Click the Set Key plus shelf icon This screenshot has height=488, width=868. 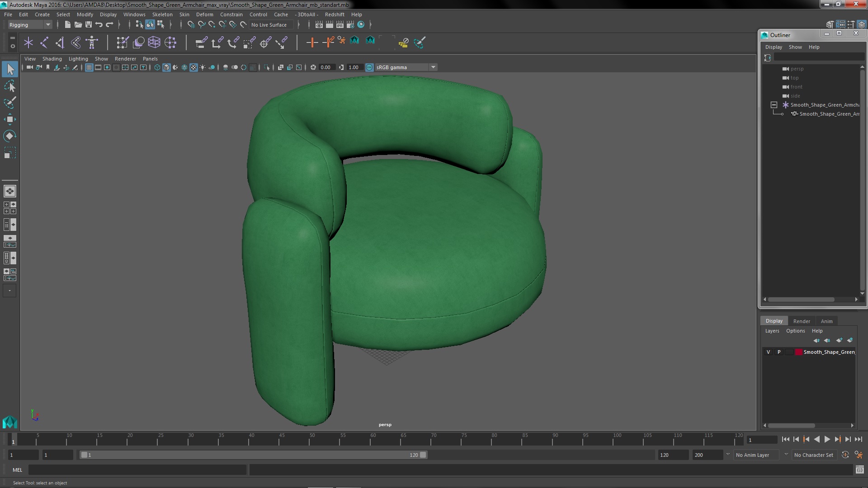pos(312,42)
